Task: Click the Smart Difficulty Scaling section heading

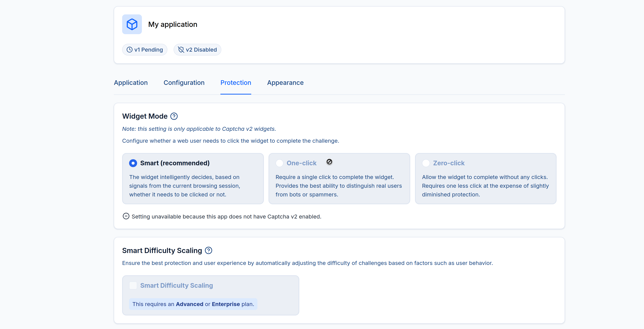Action: click(162, 251)
